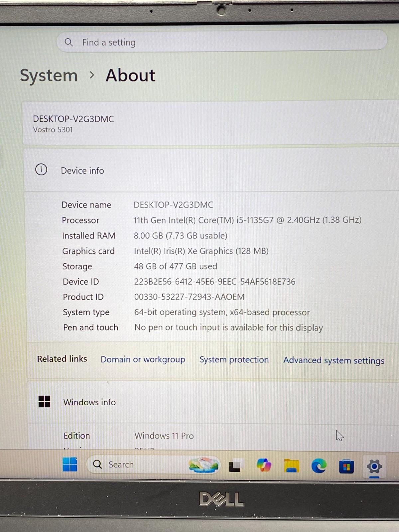Open Microsoft Store from the taskbar
The image size is (399, 532).
coord(346,466)
